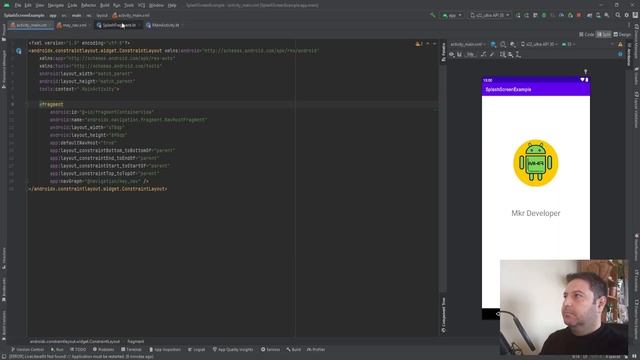Click the status bar error message
This screenshot has width=640, height=360.
[x=81, y=356]
